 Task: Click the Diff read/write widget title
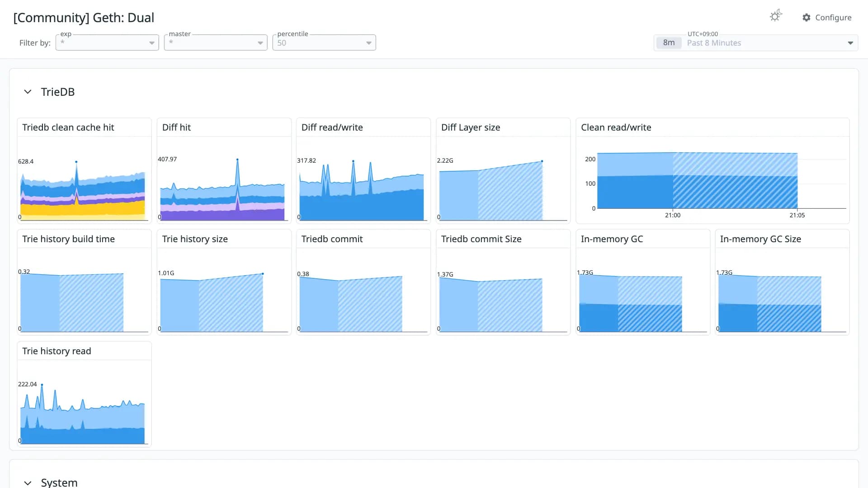pyautogui.click(x=332, y=127)
